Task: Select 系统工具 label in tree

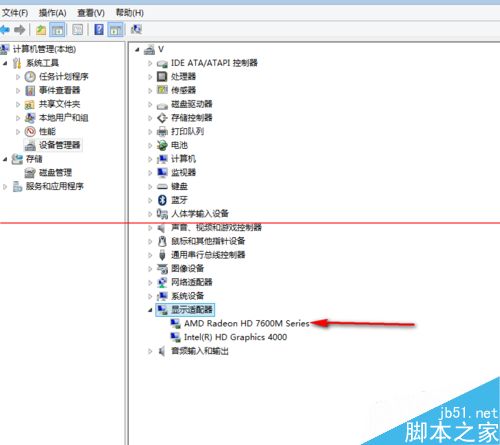Action: [42, 63]
